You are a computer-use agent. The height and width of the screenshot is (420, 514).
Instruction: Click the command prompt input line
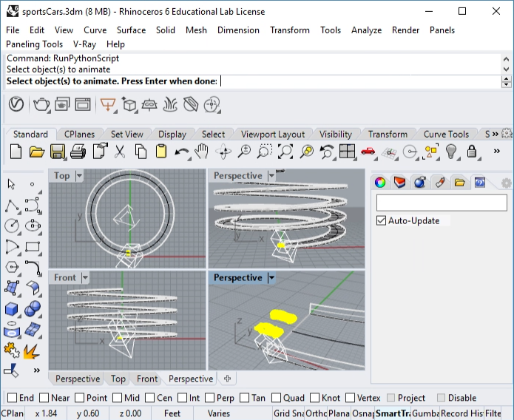click(x=253, y=81)
